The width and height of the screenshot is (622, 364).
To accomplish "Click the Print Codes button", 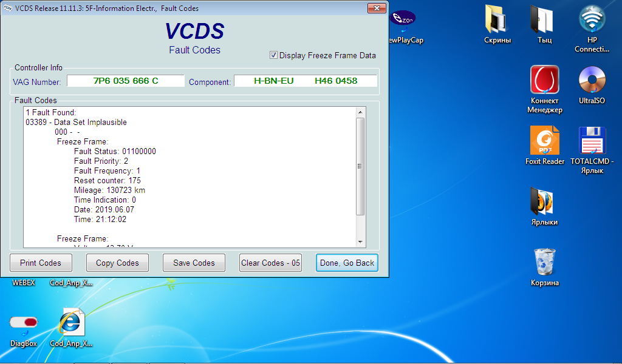I will tap(41, 263).
